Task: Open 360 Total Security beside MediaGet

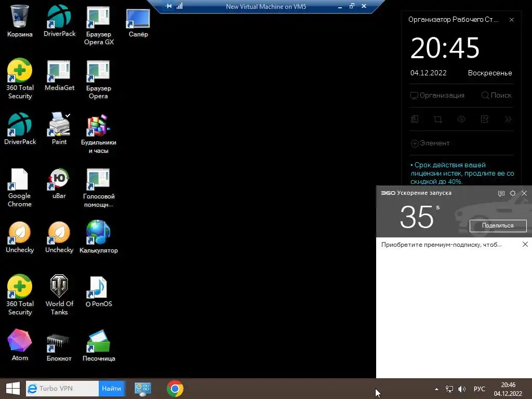Action: click(x=20, y=79)
